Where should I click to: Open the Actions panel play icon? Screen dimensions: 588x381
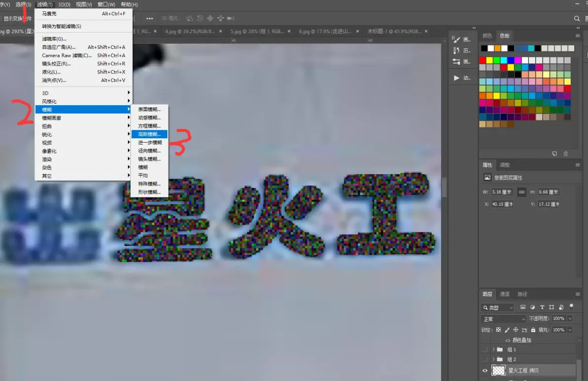click(x=456, y=78)
